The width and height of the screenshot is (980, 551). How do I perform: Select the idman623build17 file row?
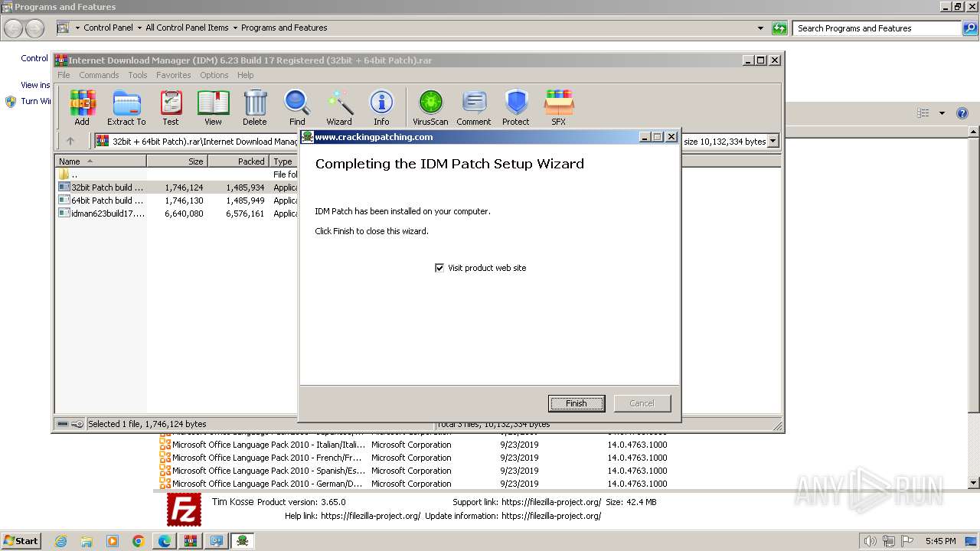176,214
